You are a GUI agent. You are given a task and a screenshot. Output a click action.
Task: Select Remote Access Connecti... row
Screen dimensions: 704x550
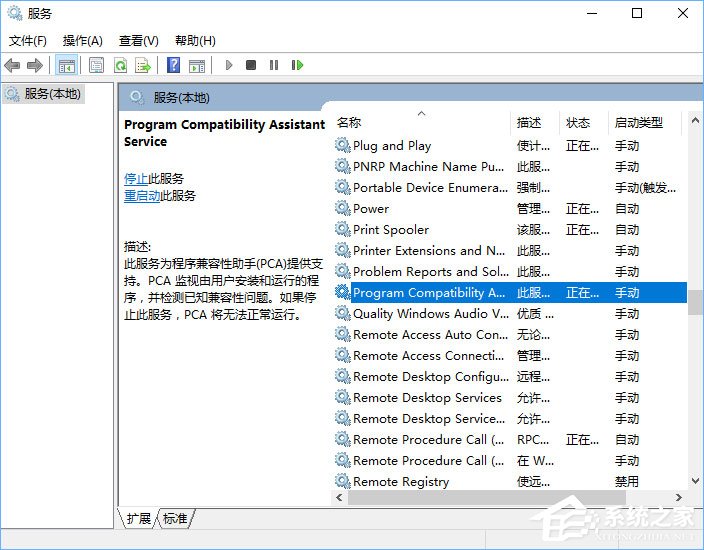[x=510, y=355]
